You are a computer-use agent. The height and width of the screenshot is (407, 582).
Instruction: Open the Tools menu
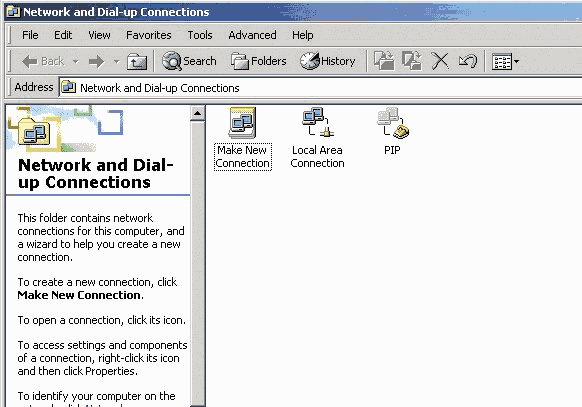(x=200, y=35)
